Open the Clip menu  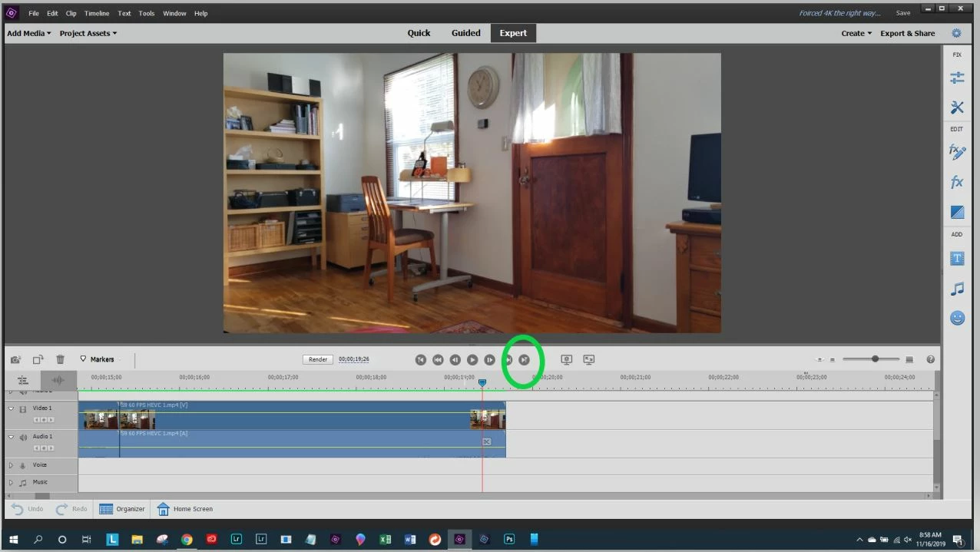click(x=71, y=13)
